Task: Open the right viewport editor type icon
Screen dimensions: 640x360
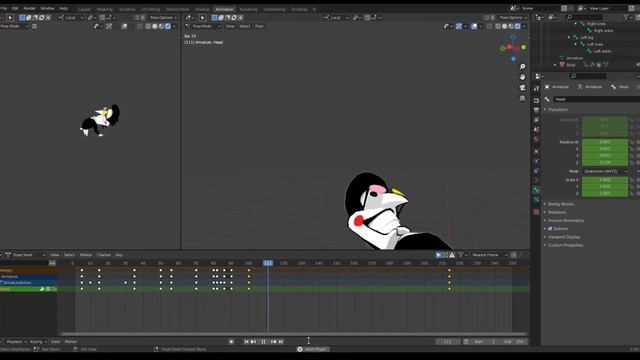Action: tap(189, 18)
